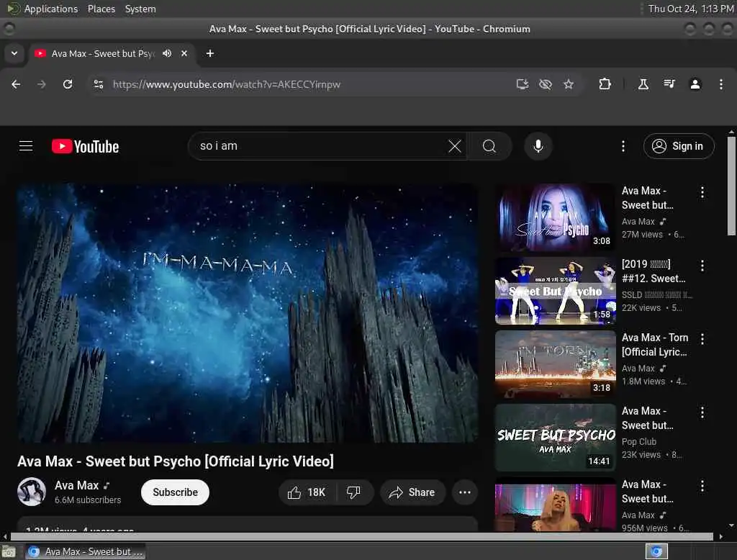737x560 pixels.
Task: Open Chromium three-dot main menu
Action: (721, 84)
